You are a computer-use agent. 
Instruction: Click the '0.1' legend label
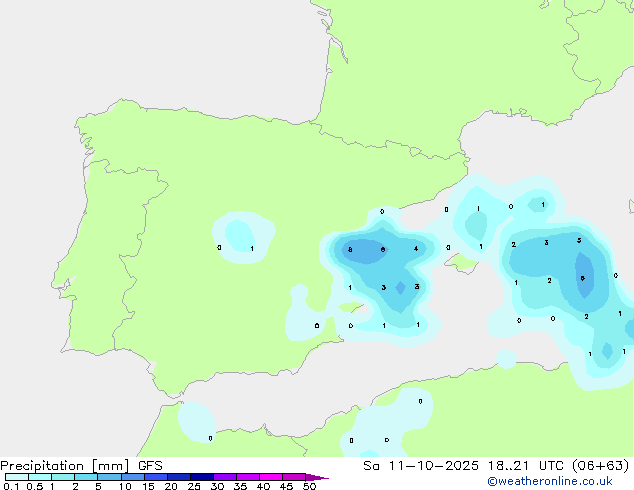tap(11, 486)
